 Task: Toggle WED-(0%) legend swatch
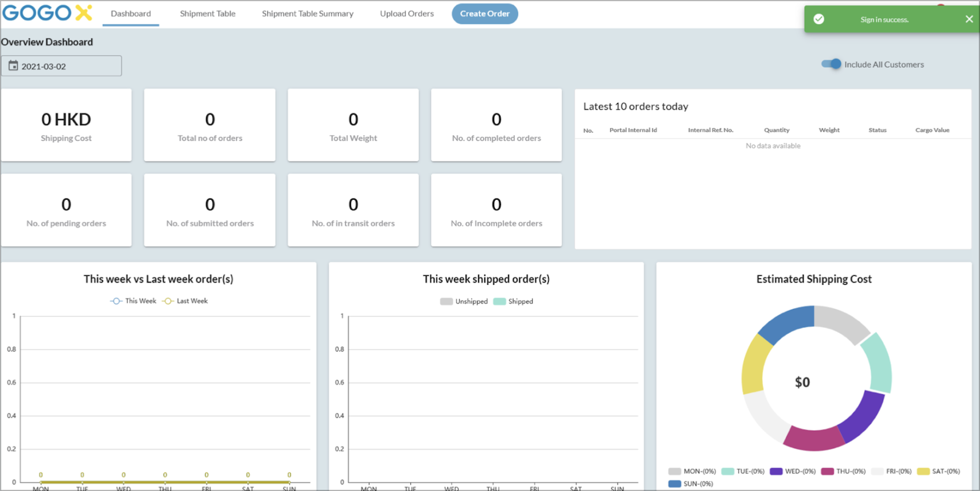[776, 471]
